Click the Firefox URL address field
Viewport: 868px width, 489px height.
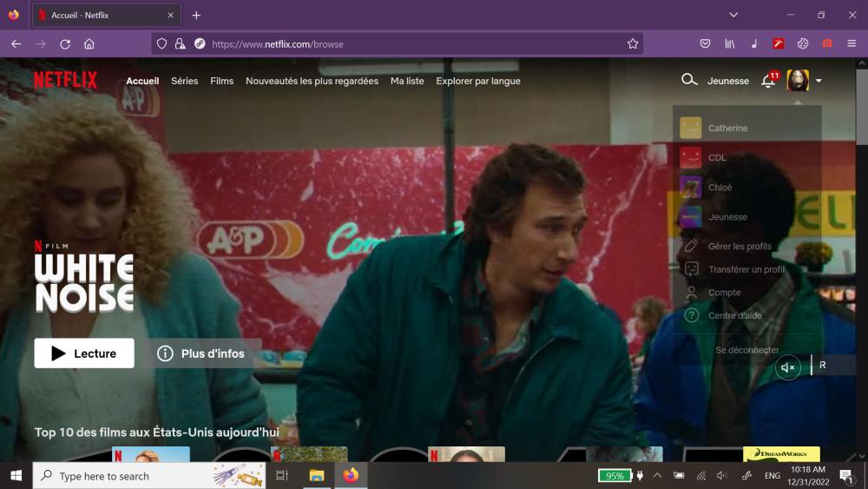pos(408,43)
